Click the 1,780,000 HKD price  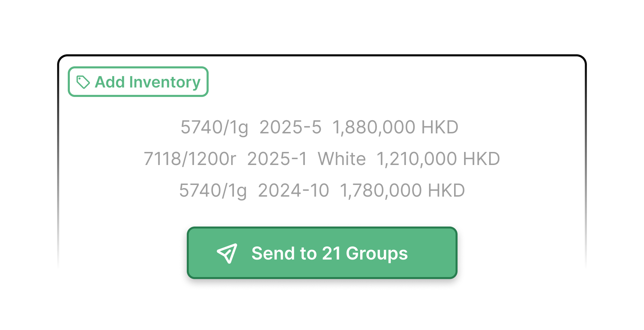402,190
